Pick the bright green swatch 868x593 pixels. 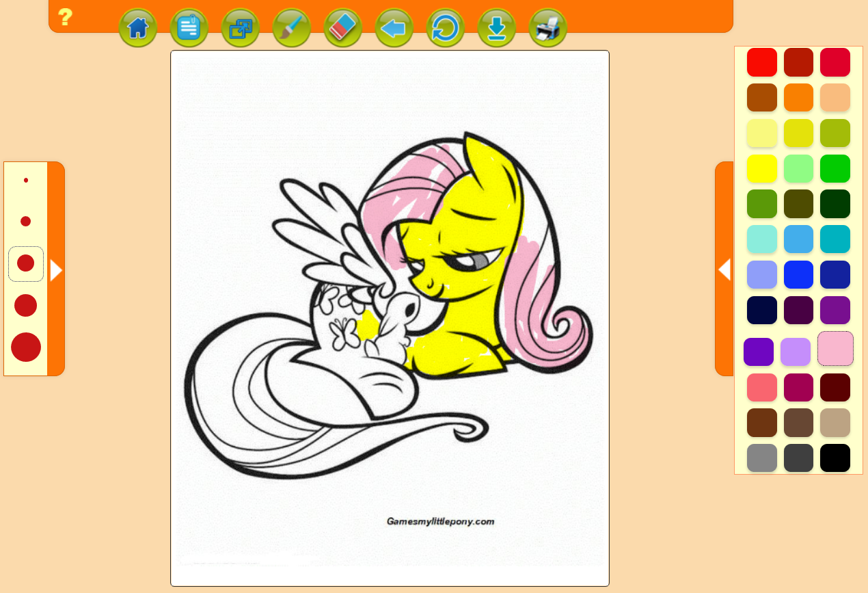click(835, 168)
